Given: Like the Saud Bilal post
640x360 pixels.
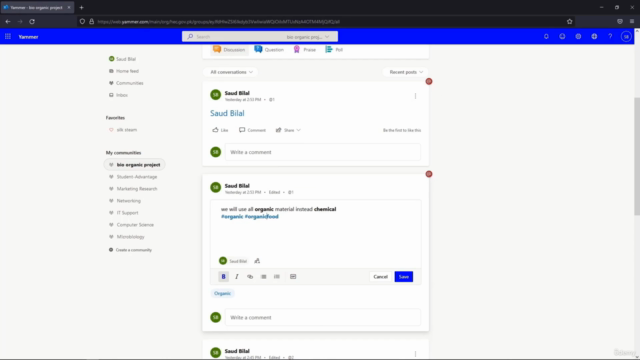Looking at the screenshot, I should (x=220, y=130).
